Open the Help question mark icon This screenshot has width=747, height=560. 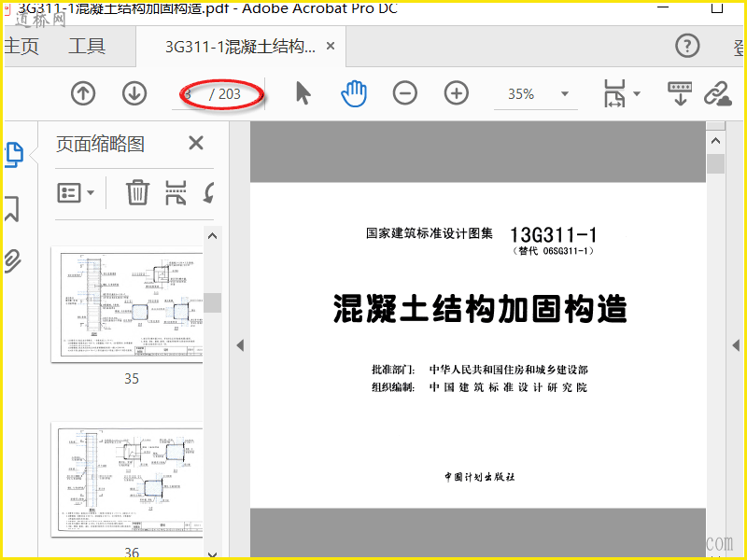point(687,46)
